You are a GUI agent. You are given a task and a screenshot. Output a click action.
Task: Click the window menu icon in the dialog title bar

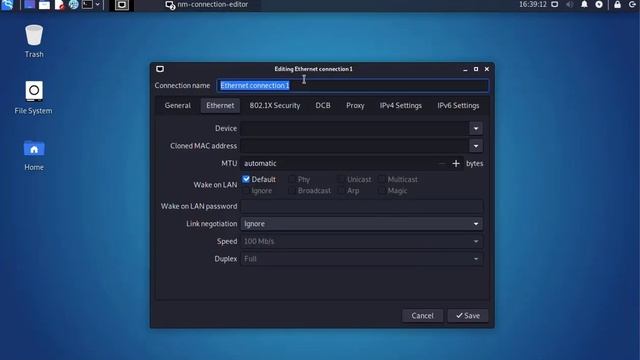tap(160, 69)
